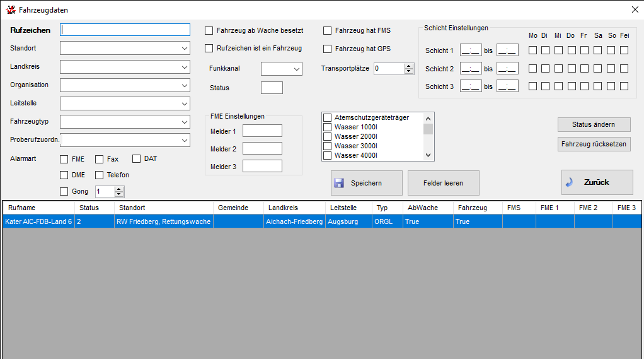
Task: Check the Fahrzeug hat GPS box
Action: 328,49
